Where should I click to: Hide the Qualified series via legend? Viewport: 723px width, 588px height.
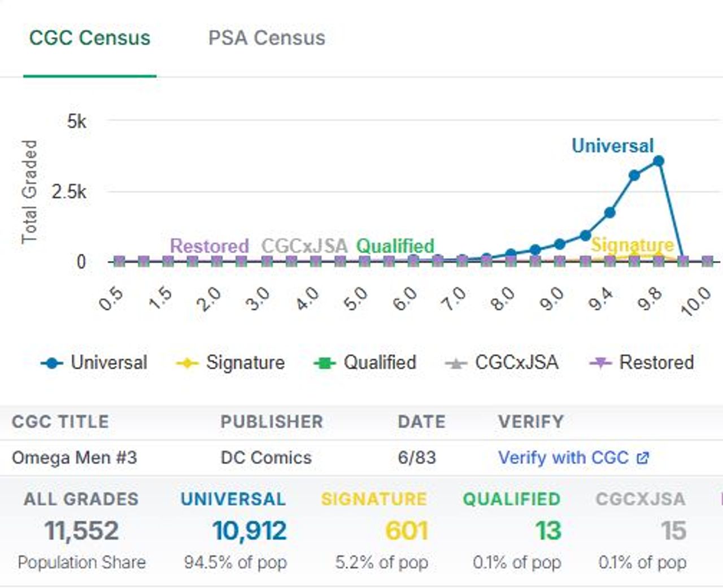click(x=380, y=363)
